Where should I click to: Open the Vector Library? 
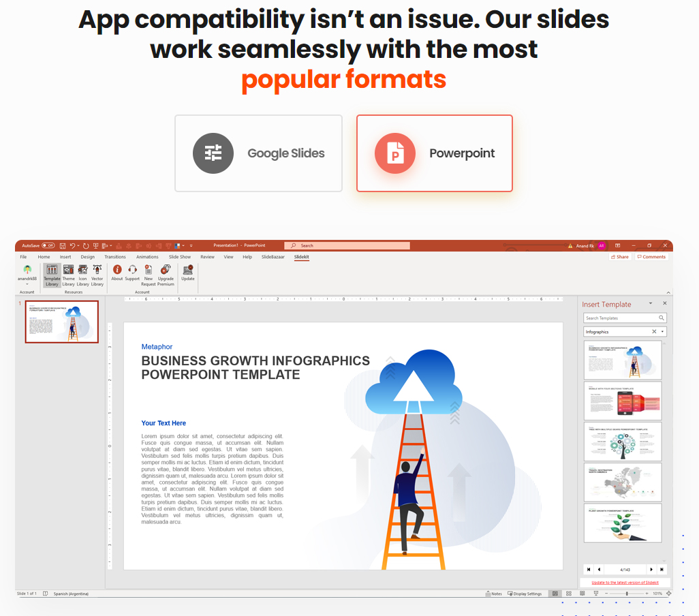[97, 275]
